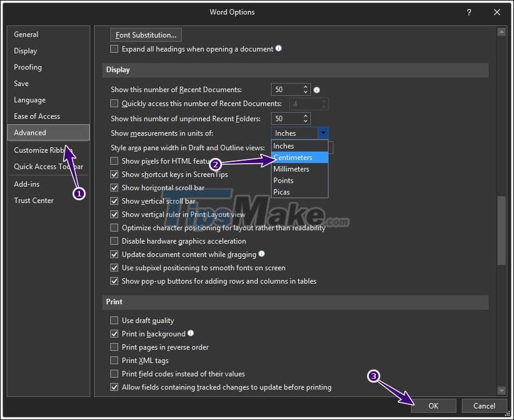Screen dimensions: 514x420
Task: Open Help via the question mark icon
Action: click(469, 12)
